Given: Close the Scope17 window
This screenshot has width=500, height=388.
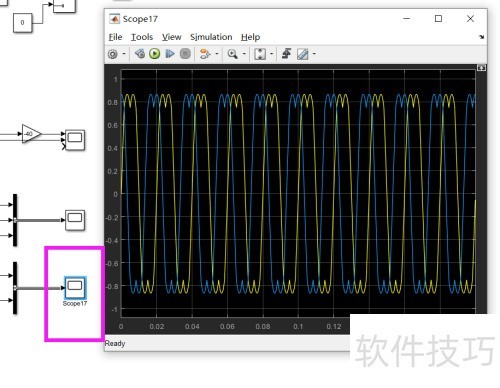Looking at the screenshot, I should (x=470, y=19).
